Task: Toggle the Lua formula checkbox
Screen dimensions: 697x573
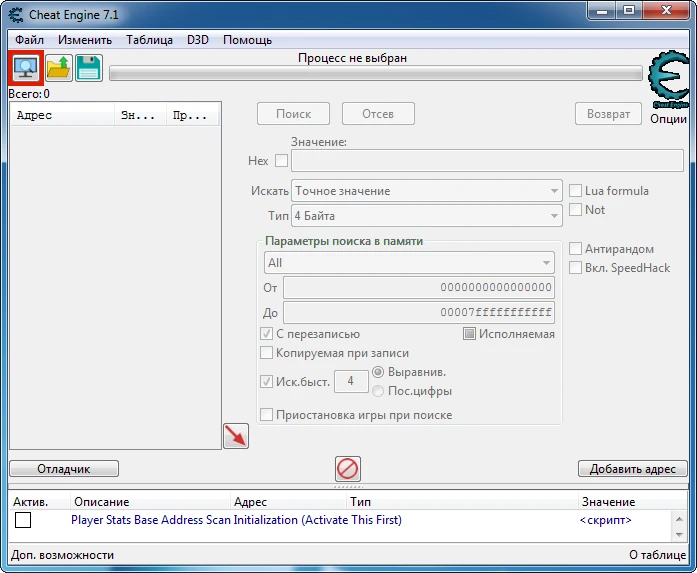Action: click(x=575, y=191)
